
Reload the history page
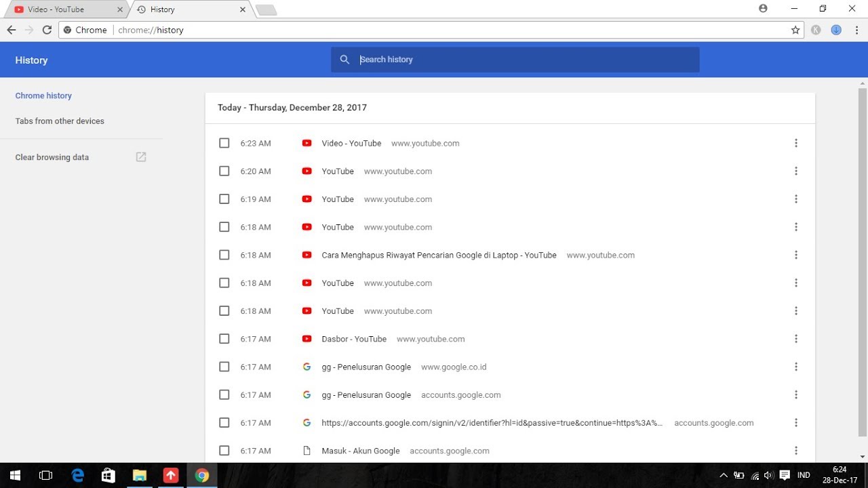click(47, 30)
